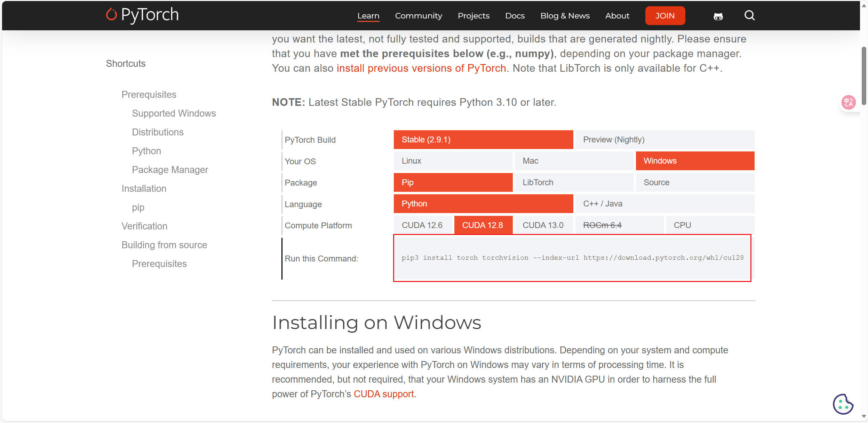Select the Preview (Nightly) build option
Screen dimensions: 868x423
(665, 140)
